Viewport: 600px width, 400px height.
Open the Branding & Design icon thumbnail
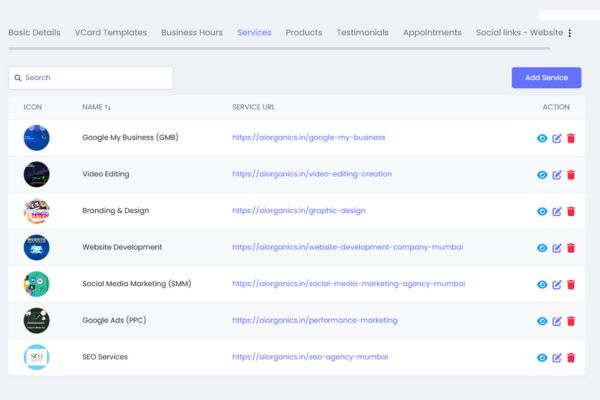(36, 211)
